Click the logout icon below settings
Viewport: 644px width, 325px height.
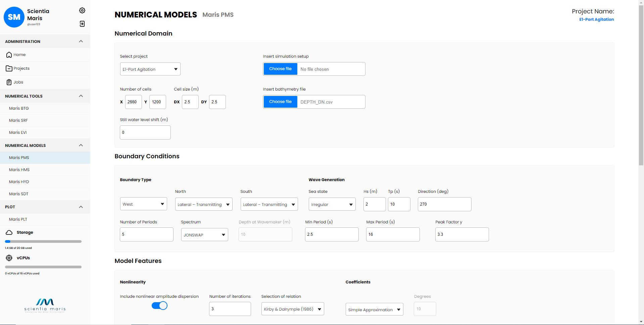click(x=82, y=24)
